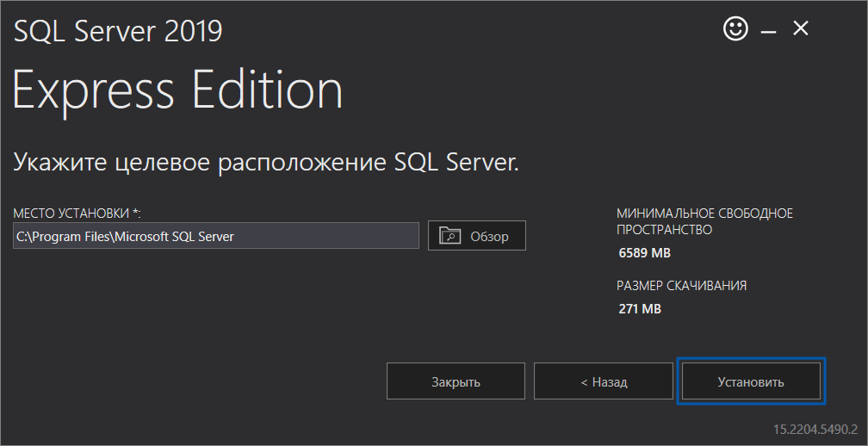Open feedback via the smiley face icon
The width and height of the screenshot is (868, 446).
pyautogui.click(x=735, y=28)
